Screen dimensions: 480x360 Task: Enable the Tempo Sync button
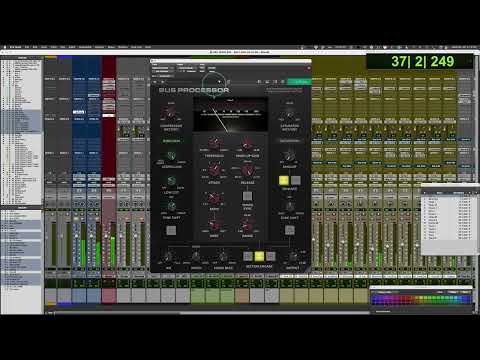click(x=247, y=196)
